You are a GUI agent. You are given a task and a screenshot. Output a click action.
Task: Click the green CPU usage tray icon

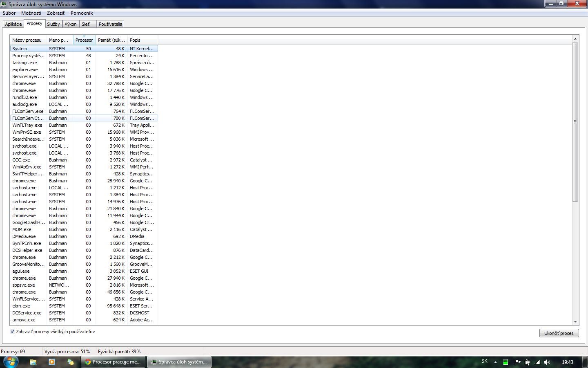[x=506, y=362]
